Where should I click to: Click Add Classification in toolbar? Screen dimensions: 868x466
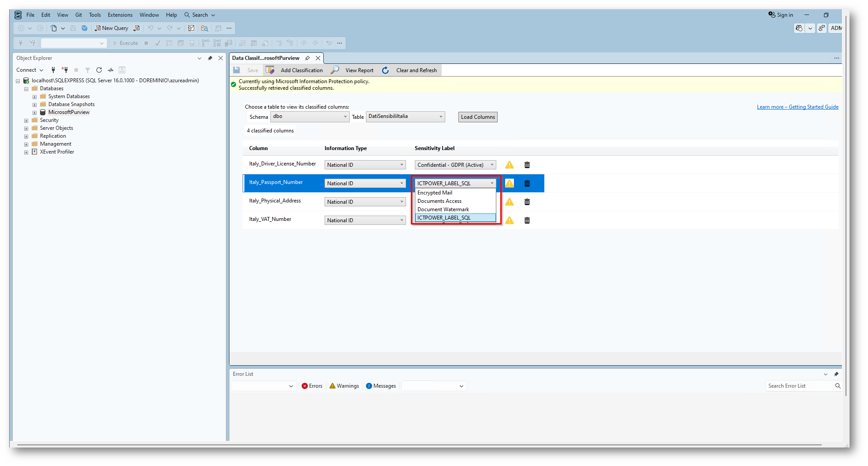(301, 70)
